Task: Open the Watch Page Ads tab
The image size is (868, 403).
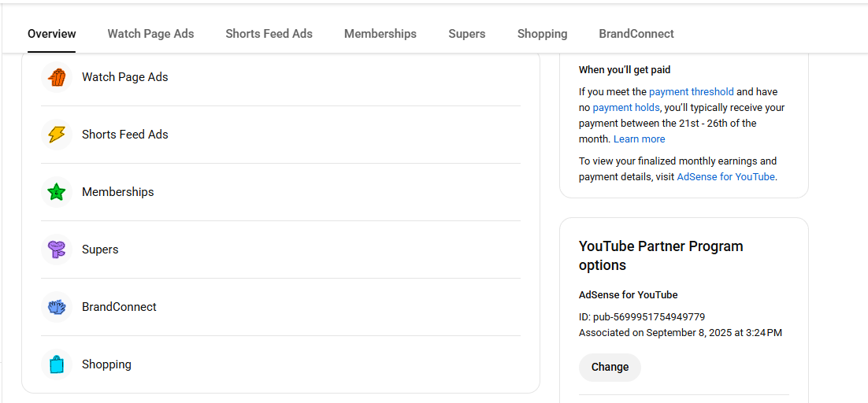Action: pos(150,34)
